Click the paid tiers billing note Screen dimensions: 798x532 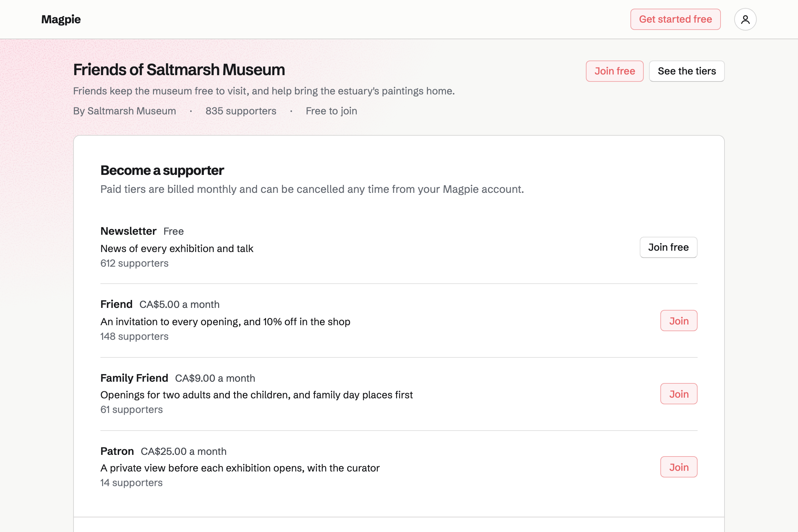coord(312,189)
